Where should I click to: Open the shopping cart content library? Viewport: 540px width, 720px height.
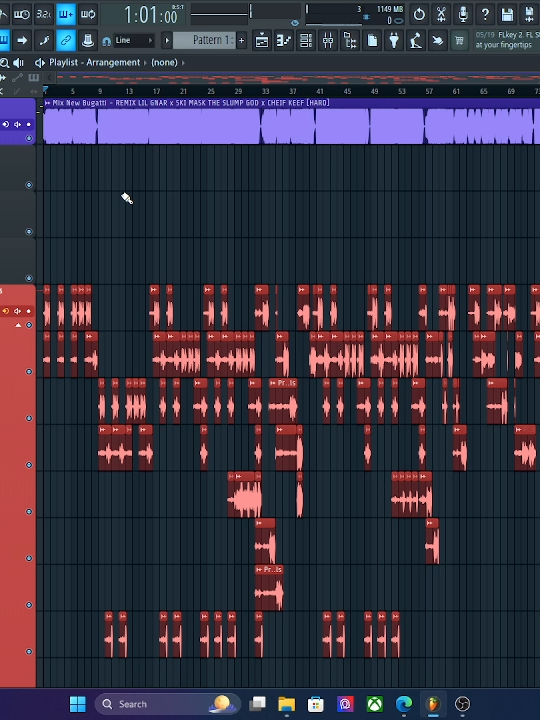(x=459, y=41)
